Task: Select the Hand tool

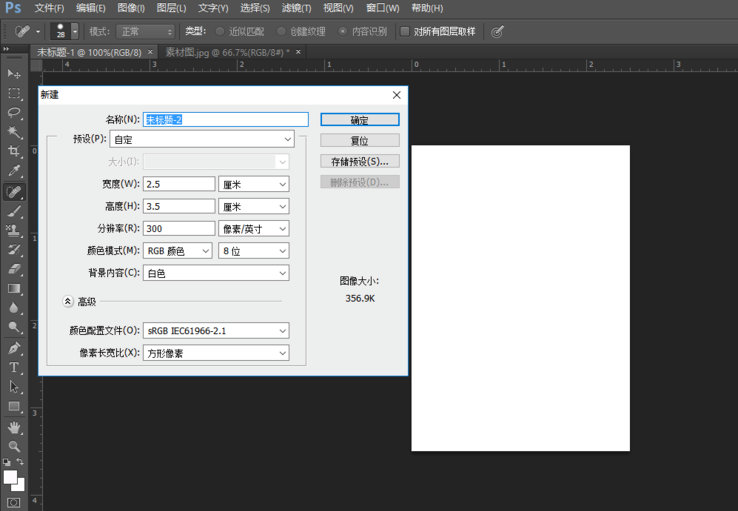Action: [14, 427]
